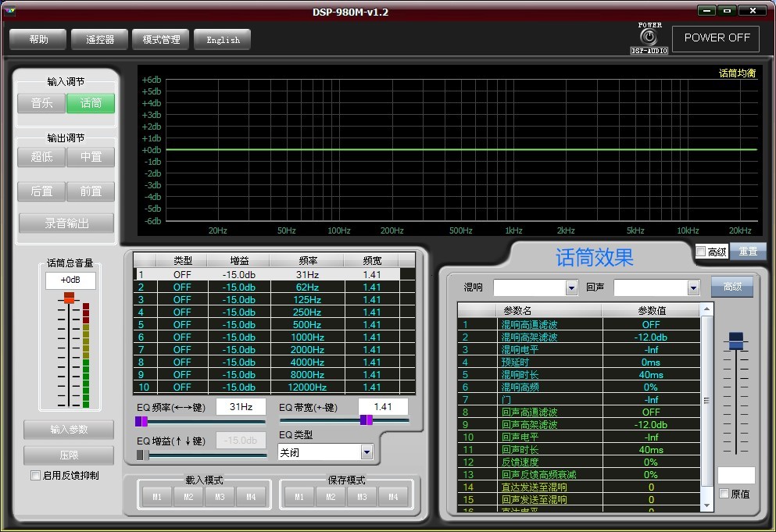Enable the 启用反馈抑制 feedback suppression checkbox

34,475
